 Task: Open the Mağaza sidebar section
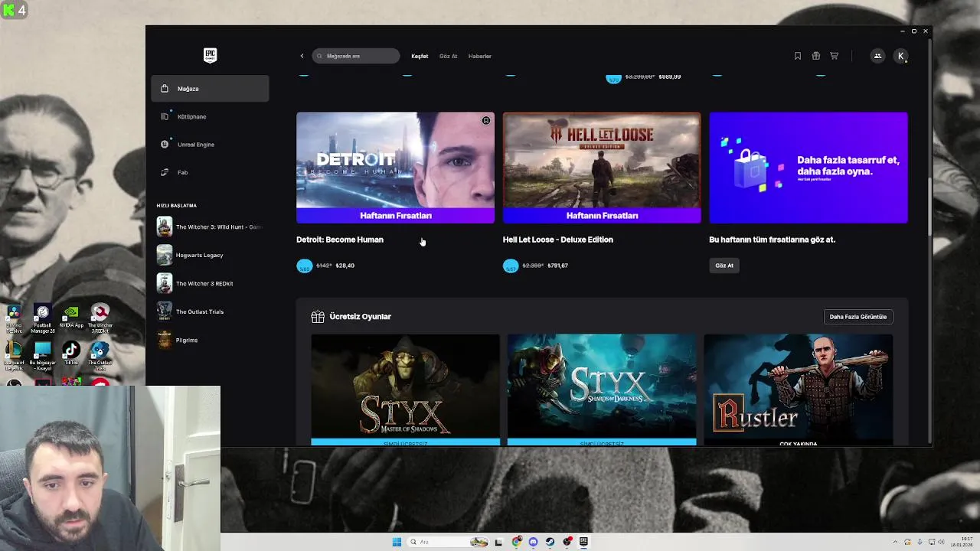(210, 89)
